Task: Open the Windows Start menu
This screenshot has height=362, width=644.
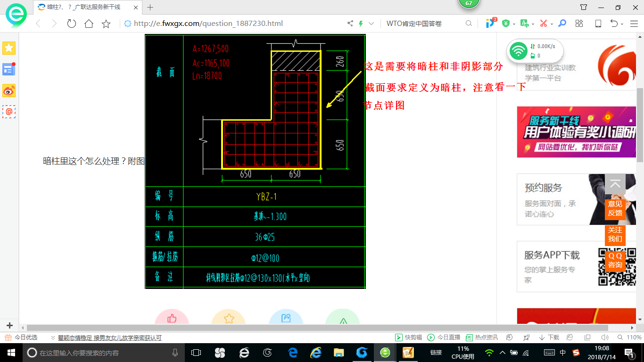Action: pos(11,352)
